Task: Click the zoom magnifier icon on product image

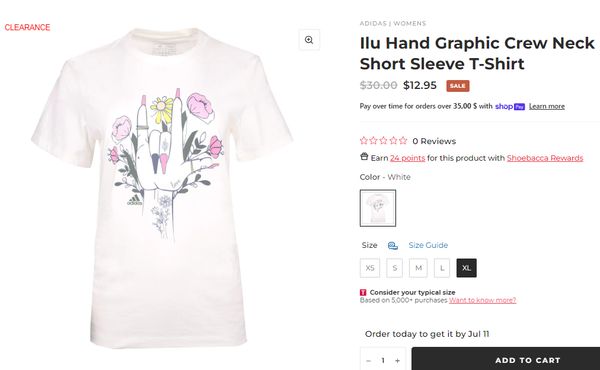Action: 309,40
